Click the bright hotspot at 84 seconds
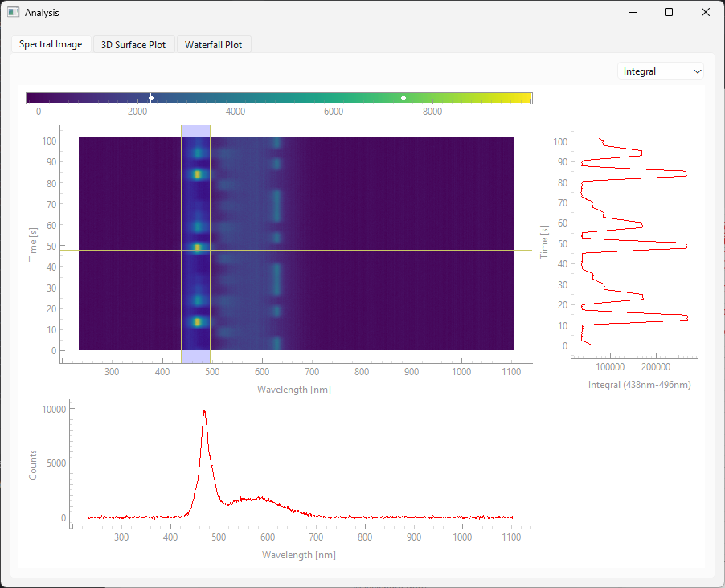 197,174
